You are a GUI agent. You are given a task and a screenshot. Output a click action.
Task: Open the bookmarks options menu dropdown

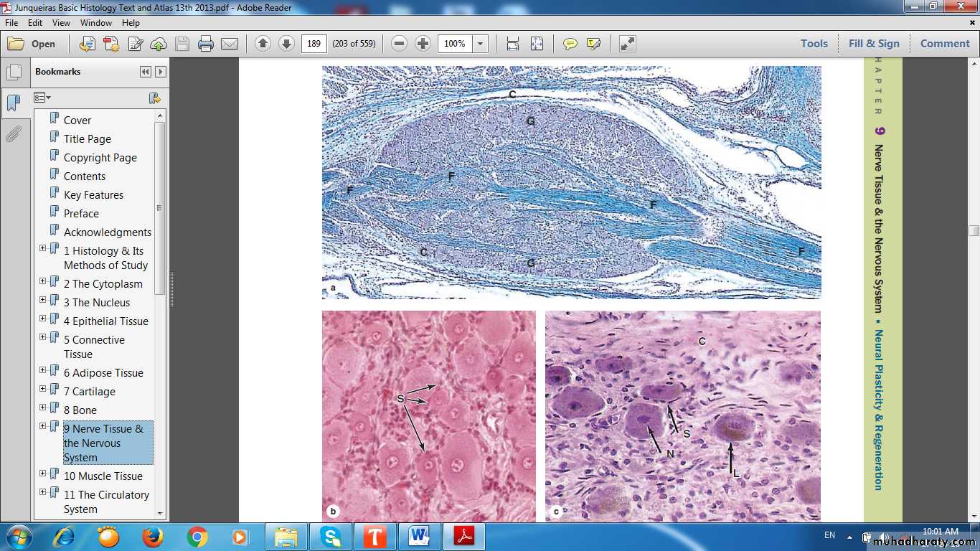tap(42, 98)
